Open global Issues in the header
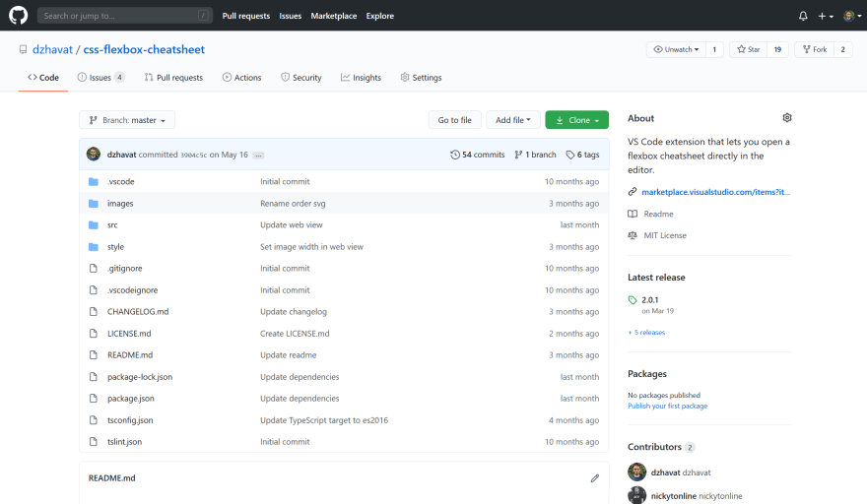The width and height of the screenshot is (867, 504). coord(290,16)
